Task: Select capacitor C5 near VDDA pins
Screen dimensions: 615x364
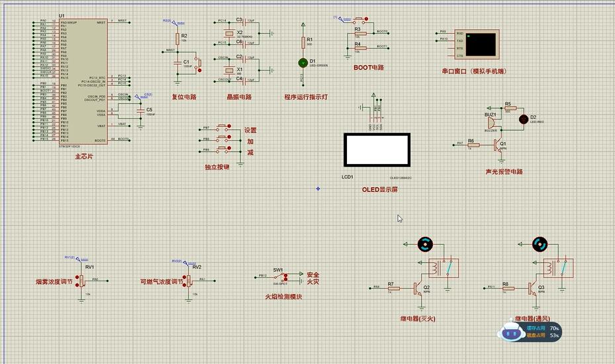Action: pyautogui.click(x=140, y=111)
